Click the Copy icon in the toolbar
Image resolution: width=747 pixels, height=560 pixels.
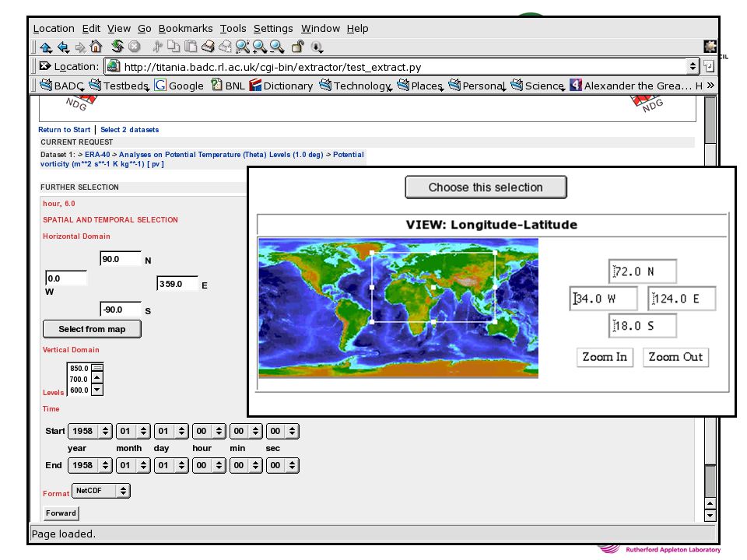[x=174, y=46]
